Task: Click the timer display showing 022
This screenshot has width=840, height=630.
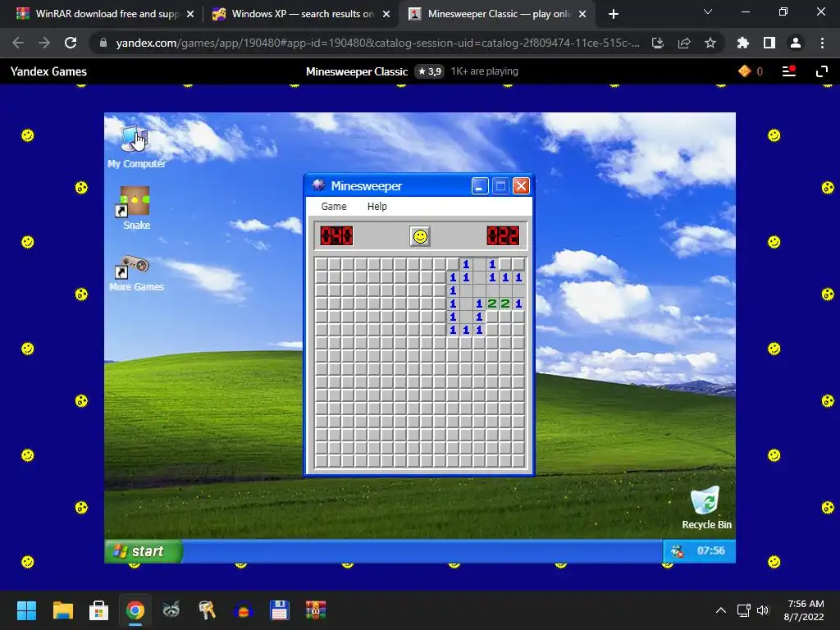Action: click(503, 235)
